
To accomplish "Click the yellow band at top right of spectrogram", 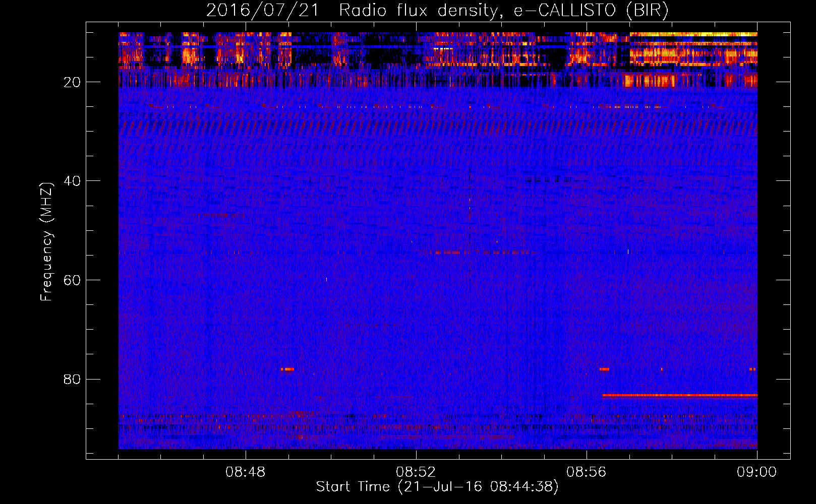I will pos(693,34).
